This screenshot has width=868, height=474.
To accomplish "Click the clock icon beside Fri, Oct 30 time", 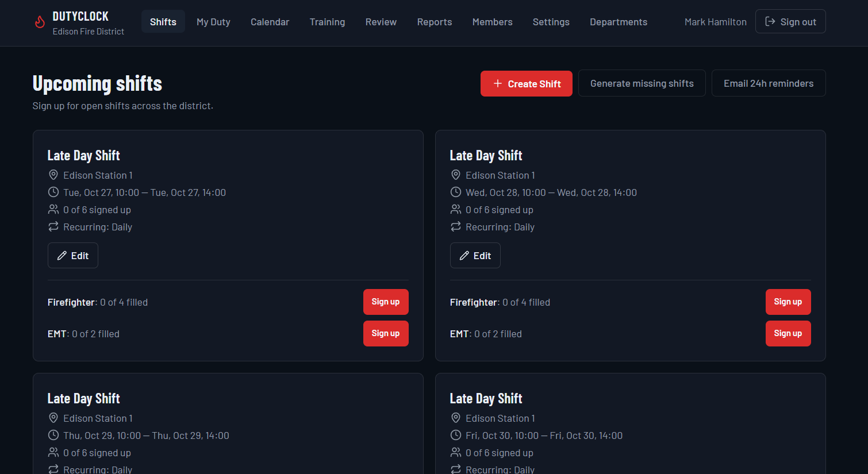I will pyautogui.click(x=456, y=435).
